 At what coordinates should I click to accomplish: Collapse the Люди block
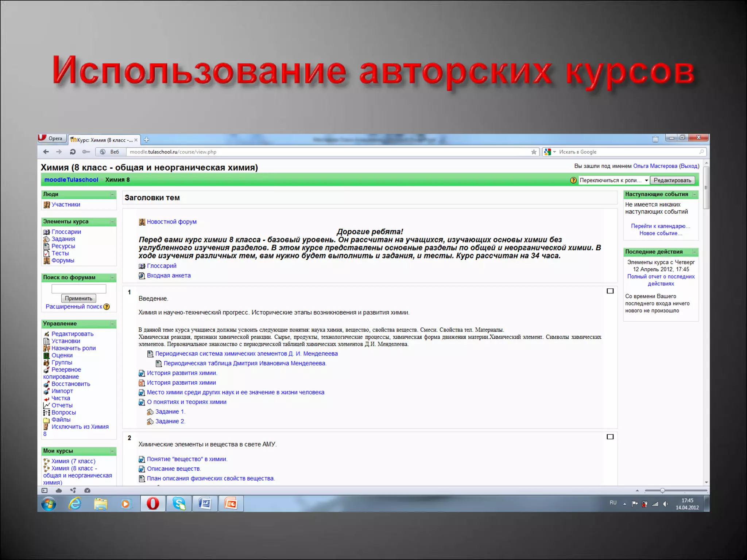tap(112, 195)
